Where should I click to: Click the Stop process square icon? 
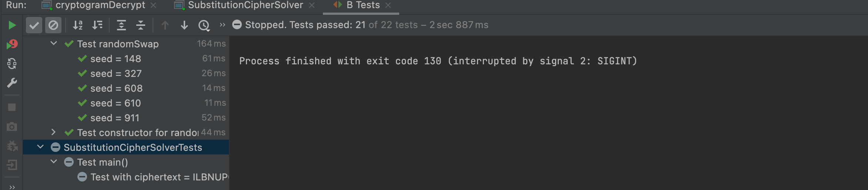(x=12, y=107)
